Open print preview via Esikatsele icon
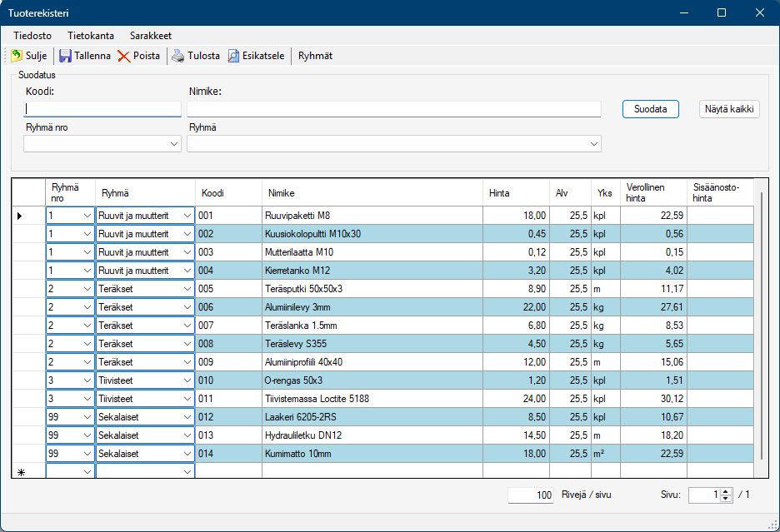The height and width of the screenshot is (532, 780). pos(234,56)
